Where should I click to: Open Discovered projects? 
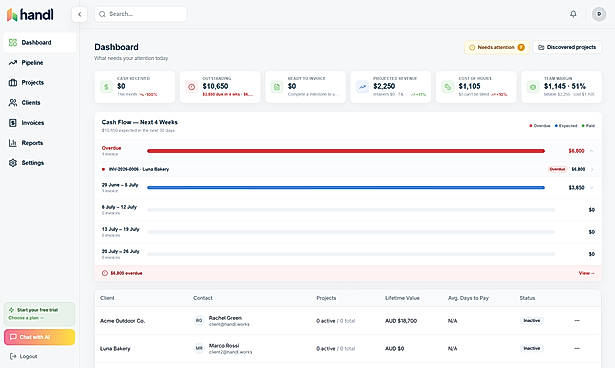click(567, 47)
